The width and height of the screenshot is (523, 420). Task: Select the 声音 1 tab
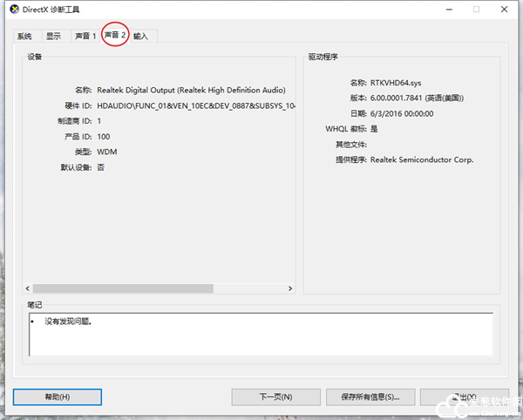tap(85, 36)
